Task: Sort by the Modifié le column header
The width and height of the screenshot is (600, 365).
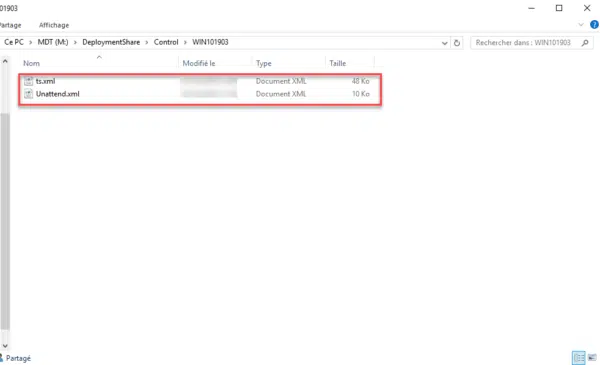Action: [x=199, y=64]
